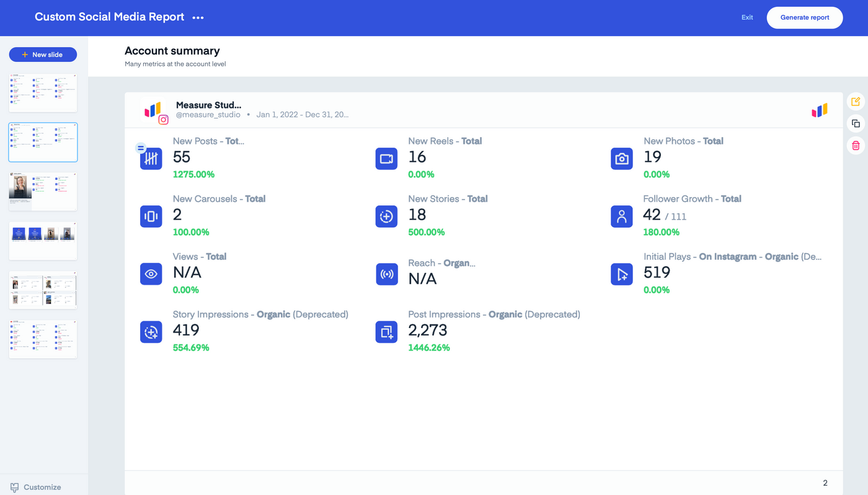Click the Account summary title
The width and height of the screenshot is (868, 495).
point(172,51)
